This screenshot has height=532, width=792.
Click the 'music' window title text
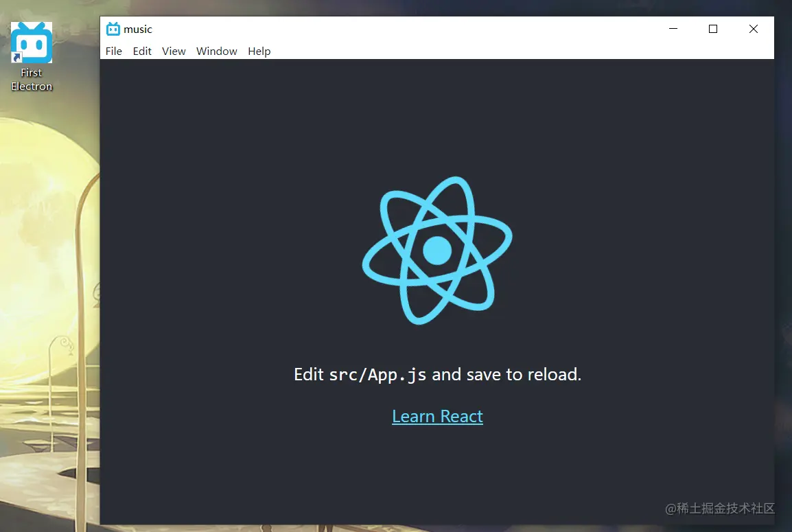coord(138,30)
